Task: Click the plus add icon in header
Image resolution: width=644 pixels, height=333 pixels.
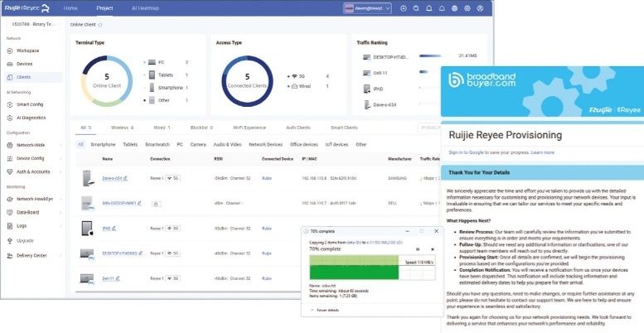Action: coord(404,8)
